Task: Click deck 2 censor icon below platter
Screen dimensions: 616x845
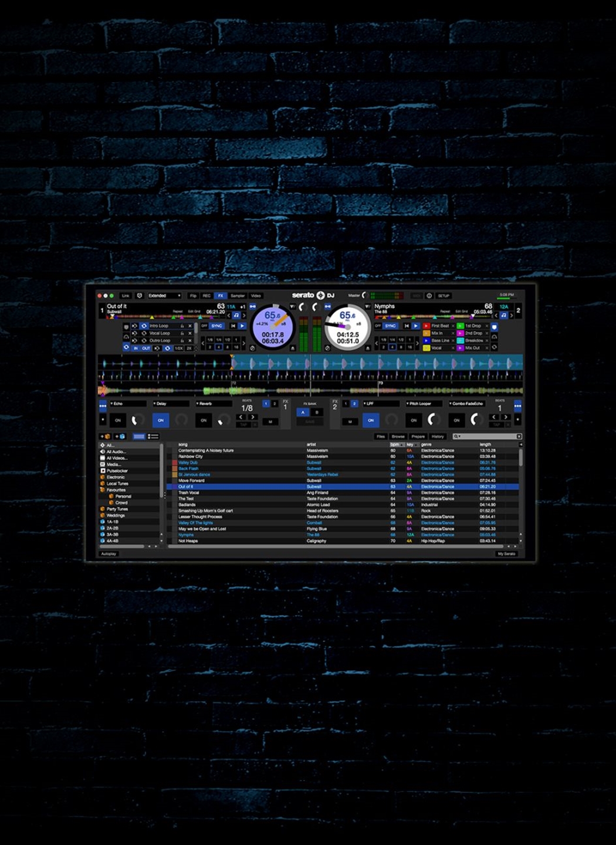Action: pos(327,348)
